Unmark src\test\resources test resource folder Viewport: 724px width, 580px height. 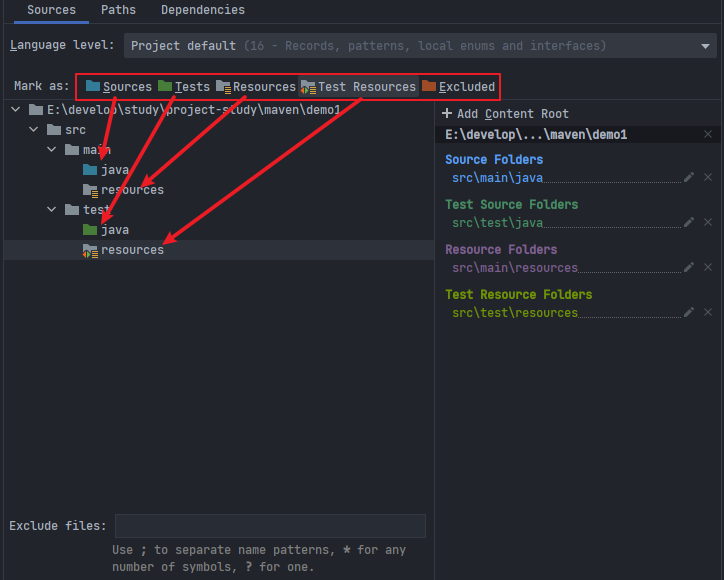(x=708, y=312)
